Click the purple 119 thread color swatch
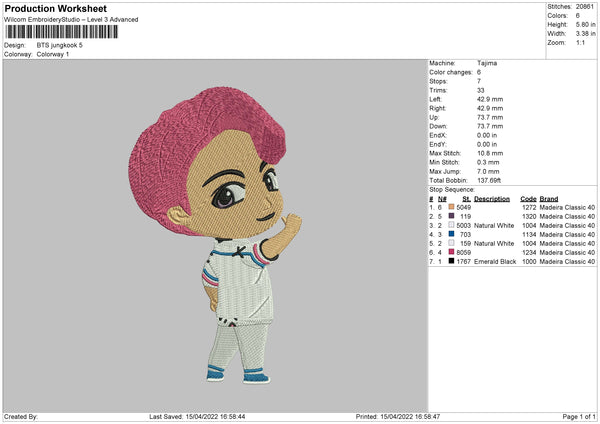The height and width of the screenshot is (424, 600). 451,216
